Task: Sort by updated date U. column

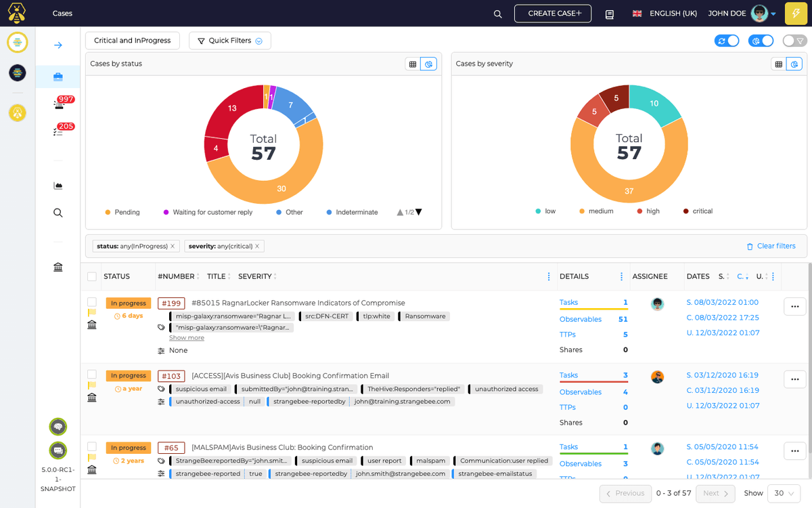Action: tap(761, 276)
